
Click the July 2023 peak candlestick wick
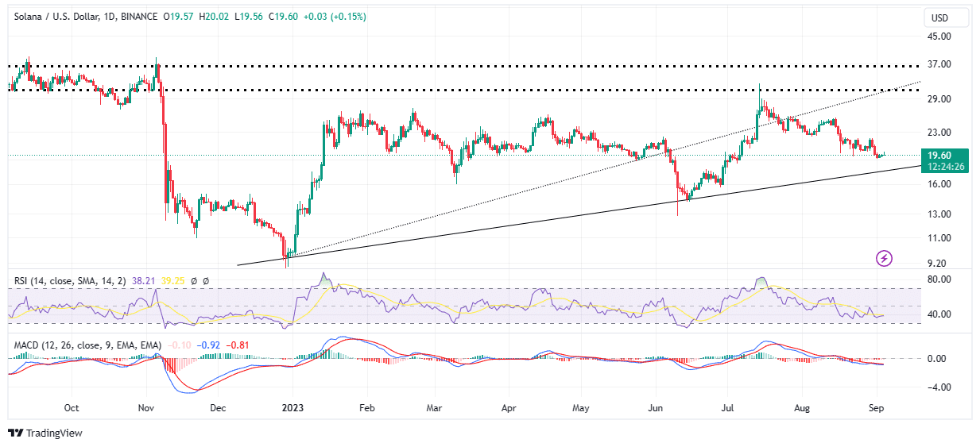point(760,91)
